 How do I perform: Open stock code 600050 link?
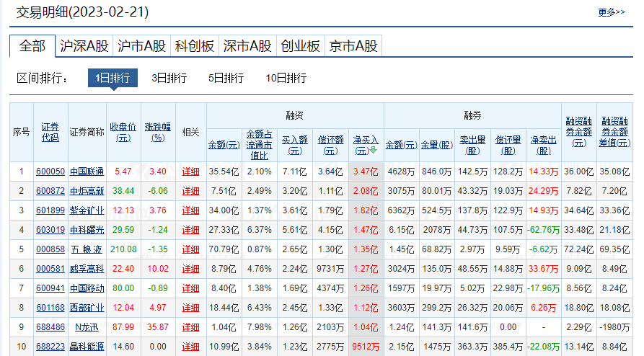(x=50, y=172)
